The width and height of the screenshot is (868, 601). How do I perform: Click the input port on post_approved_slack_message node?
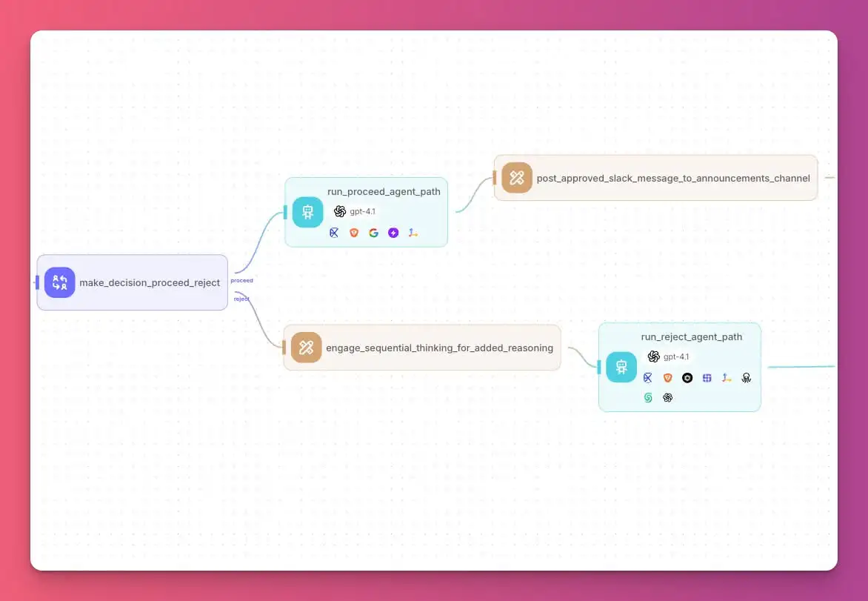(493, 178)
